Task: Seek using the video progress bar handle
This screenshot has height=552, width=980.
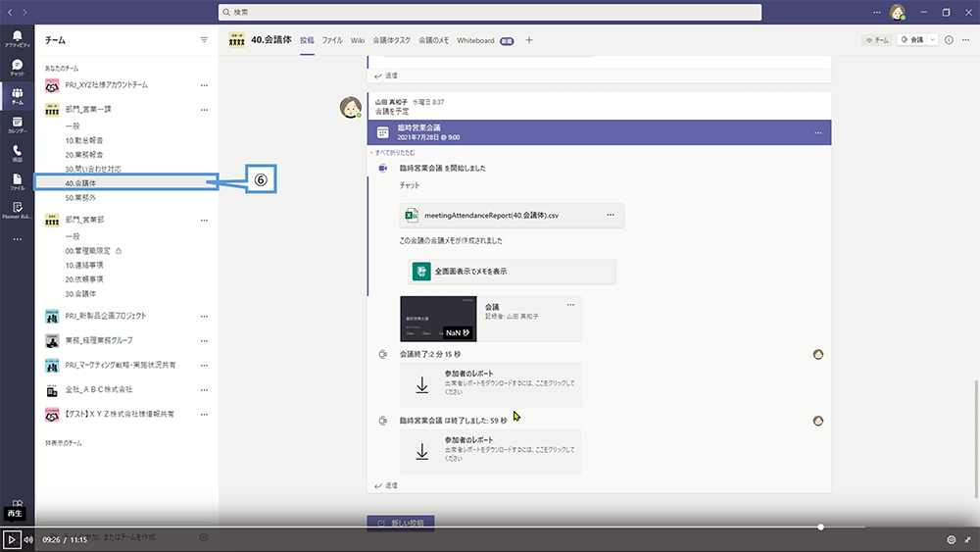Action: click(x=820, y=527)
